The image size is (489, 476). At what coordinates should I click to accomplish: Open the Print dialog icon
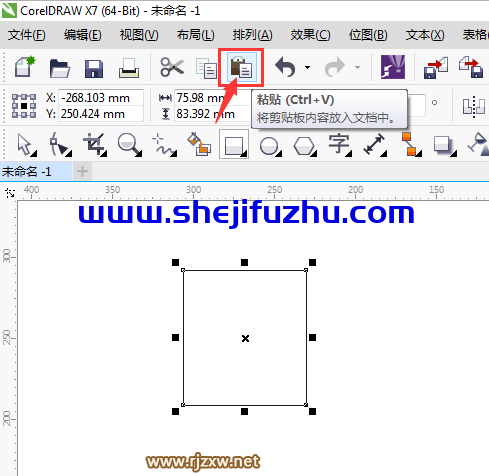[x=128, y=68]
